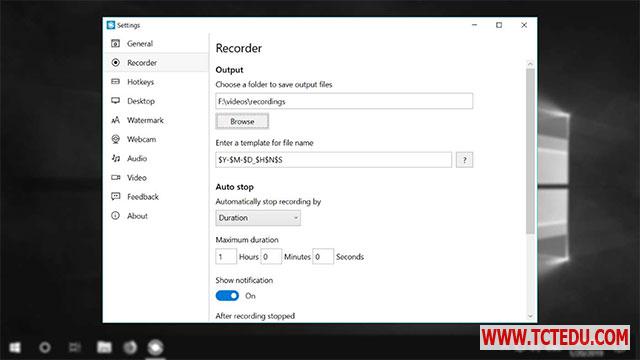Click the Hotkeys keyboard icon
Screen dimensions: 640x360
(x=116, y=82)
